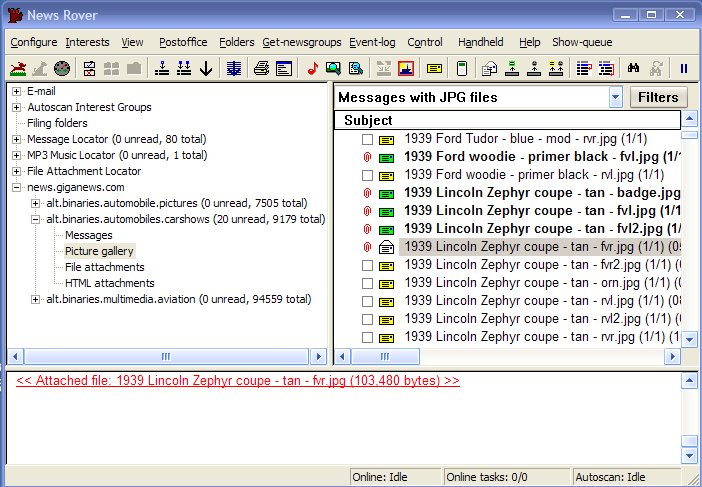
Task: Click the picture magnifier search icon
Action: click(x=334, y=68)
